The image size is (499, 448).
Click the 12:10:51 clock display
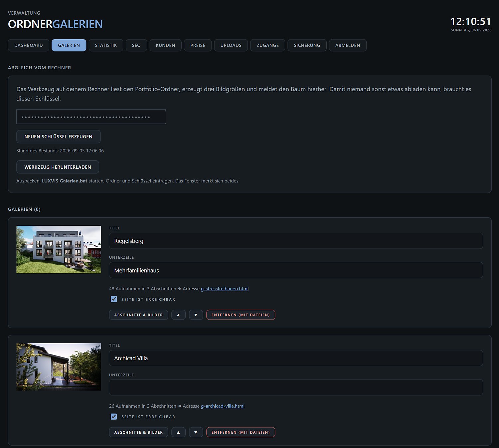(471, 22)
